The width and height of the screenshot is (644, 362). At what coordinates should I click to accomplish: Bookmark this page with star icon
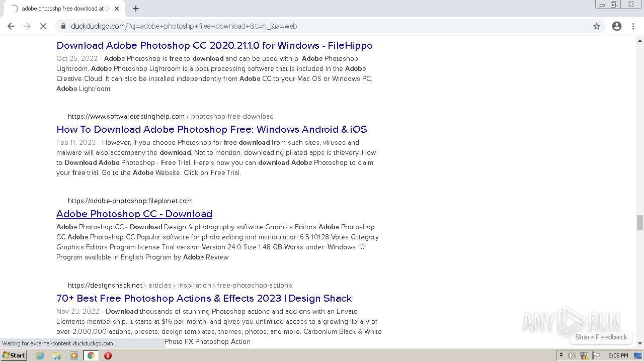click(597, 26)
